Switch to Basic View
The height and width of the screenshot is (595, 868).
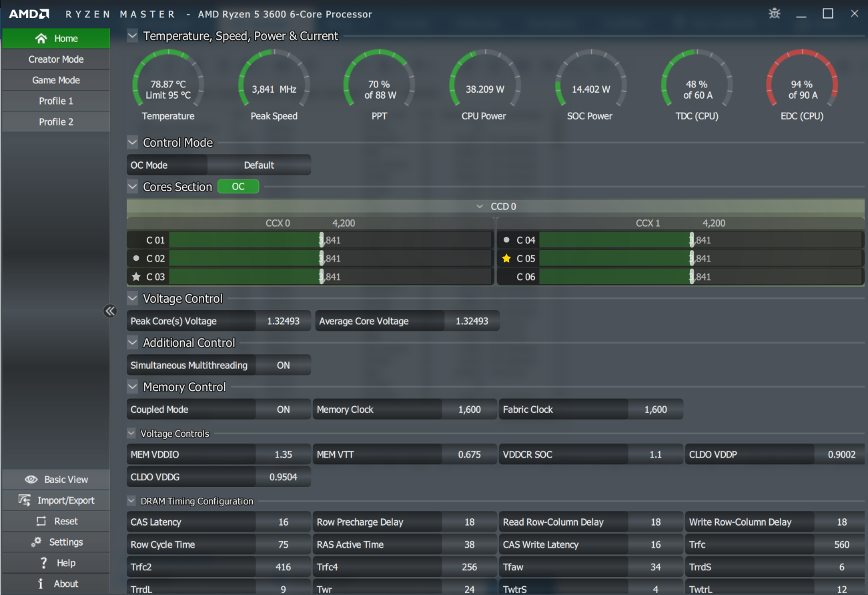[x=56, y=480]
